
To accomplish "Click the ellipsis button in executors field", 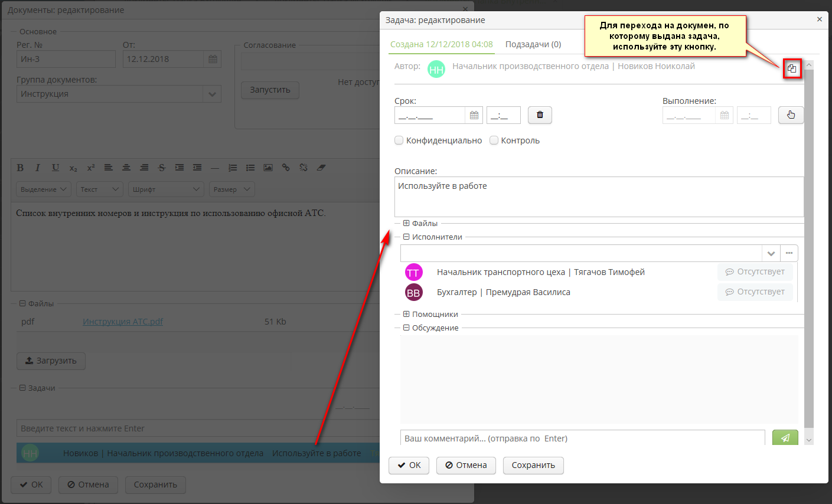I will pyautogui.click(x=789, y=253).
